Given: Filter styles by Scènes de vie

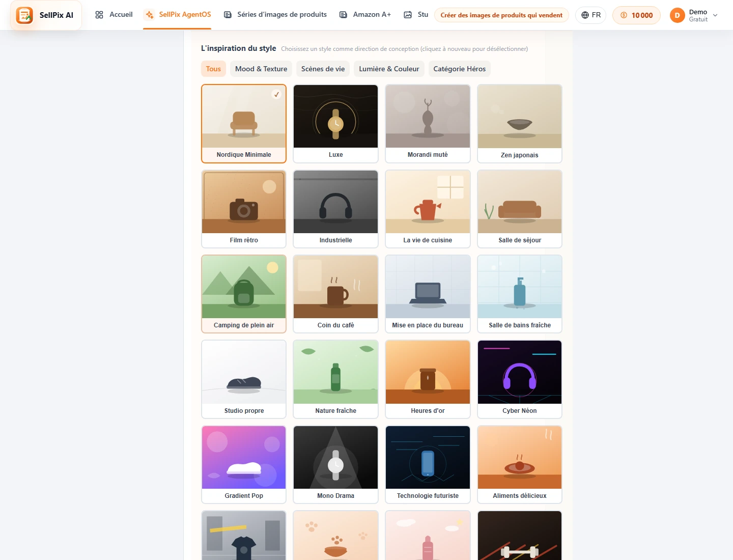Looking at the screenshot, I should pyautogui.click(x=323, y=69).
